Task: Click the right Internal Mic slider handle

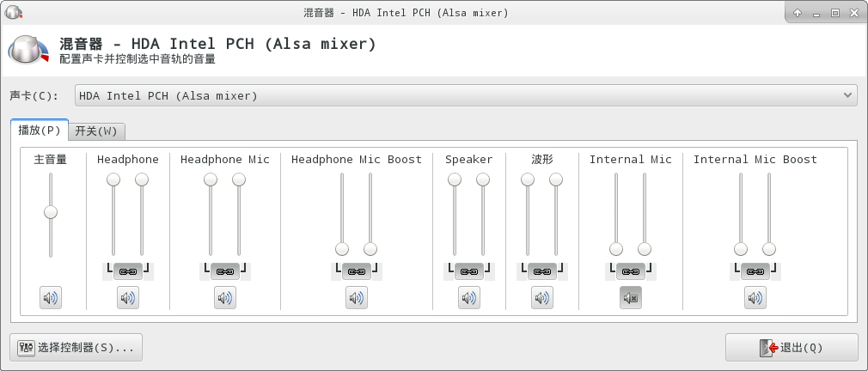Action: tap(645, 249)
